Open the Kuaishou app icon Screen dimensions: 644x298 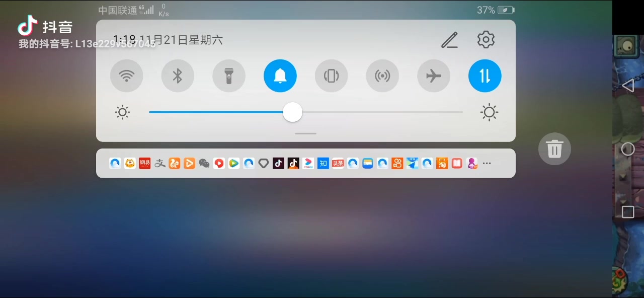point(397,163)
